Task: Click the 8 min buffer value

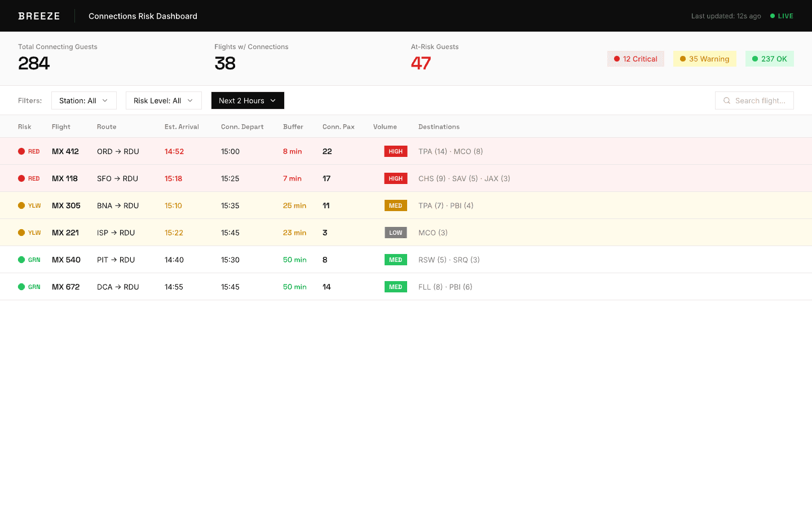Action: click(x=292, y=151)
